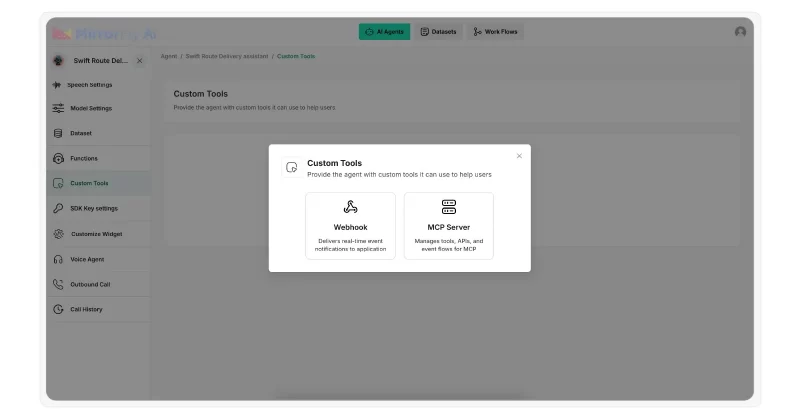This screenshot has height=418, width=800.
Task: Click the Customize Widget gear icon
Action: (x=58, y=234)
